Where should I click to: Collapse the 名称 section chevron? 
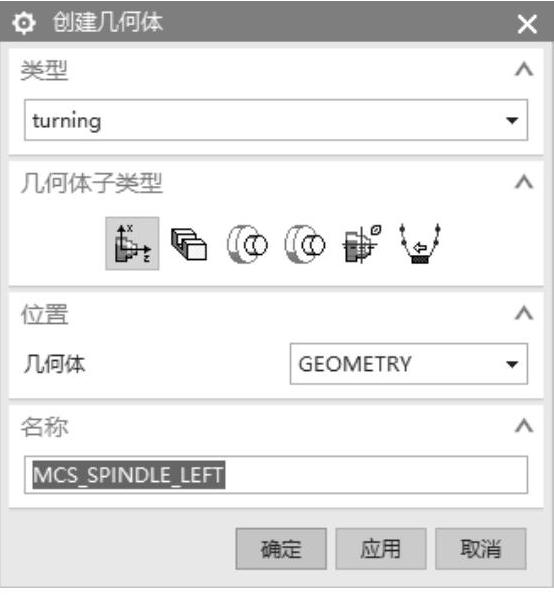click(524, 426)
